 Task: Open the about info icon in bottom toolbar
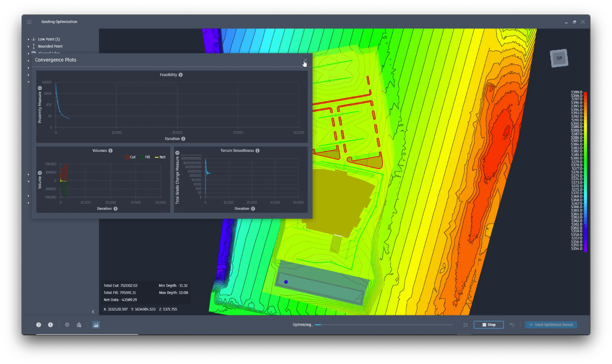pyautogui.click(x=50, y=325)
